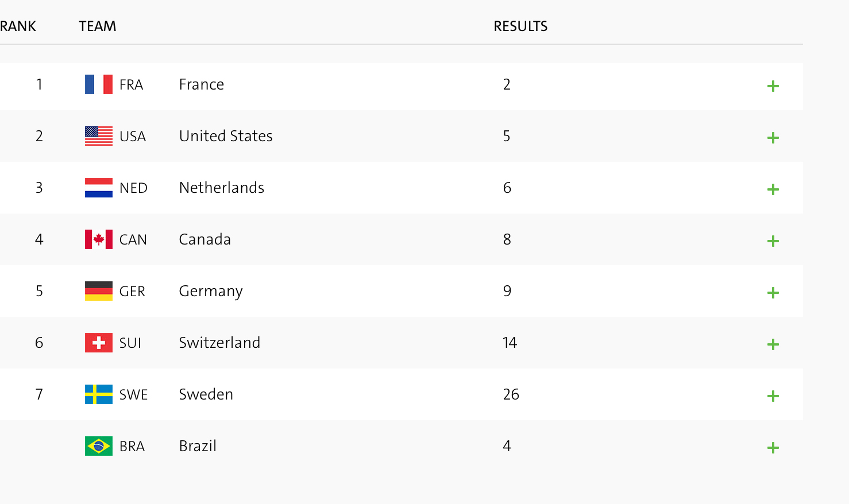The height and width of the screenshot is (504, 849).
Task: Click the United States flag icon
Action: (x=99, y=136)
